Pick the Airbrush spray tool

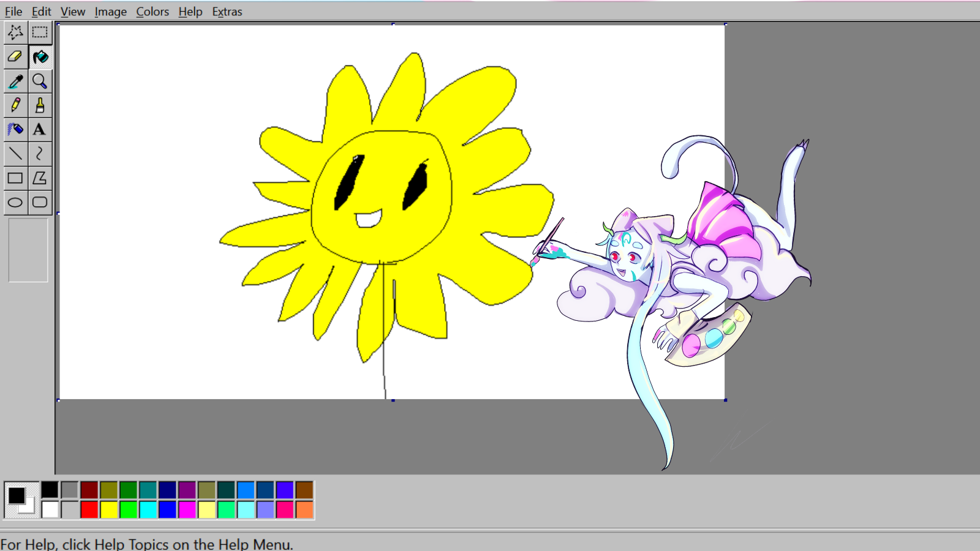coord(15,129)
